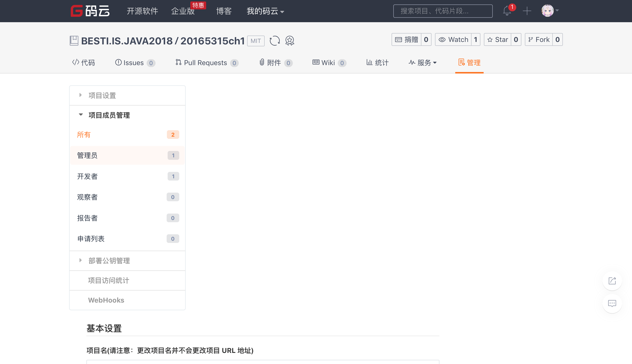
Task: Click the Gitee 码云 logo
Action: click(90, 11)
